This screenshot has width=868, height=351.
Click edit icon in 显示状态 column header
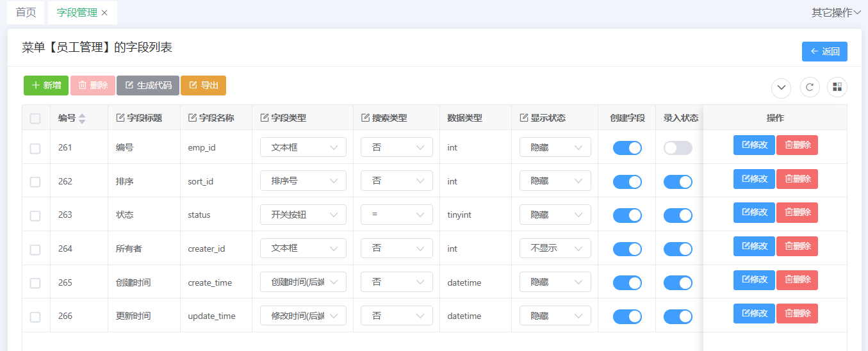click(x=523, y=118)
